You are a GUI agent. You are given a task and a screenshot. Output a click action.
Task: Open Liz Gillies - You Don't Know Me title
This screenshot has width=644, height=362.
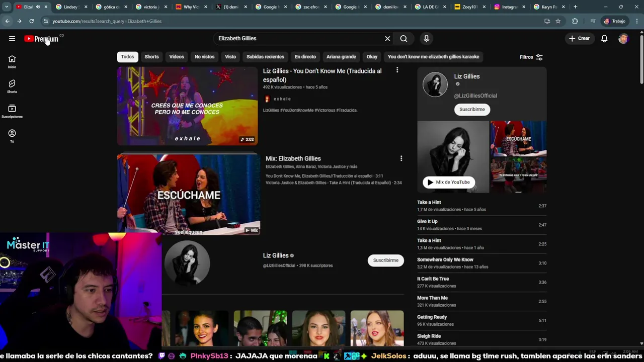[x=322, y=75]
